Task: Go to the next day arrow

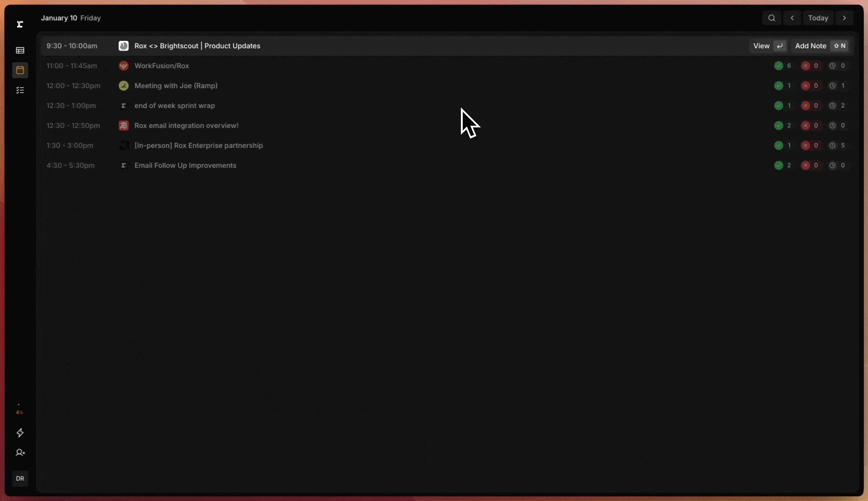Action: click(844, 18)
